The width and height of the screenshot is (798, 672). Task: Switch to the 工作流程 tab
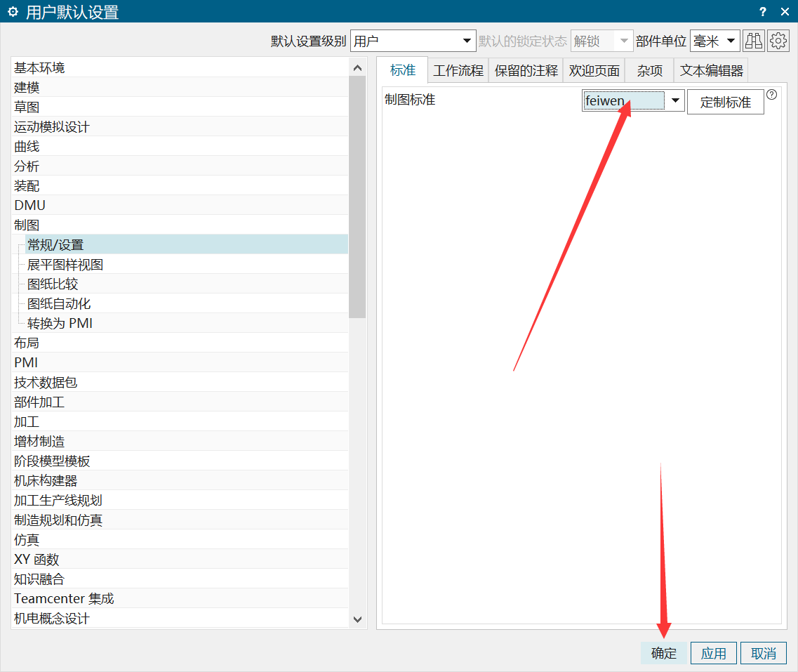pos(458,71)
